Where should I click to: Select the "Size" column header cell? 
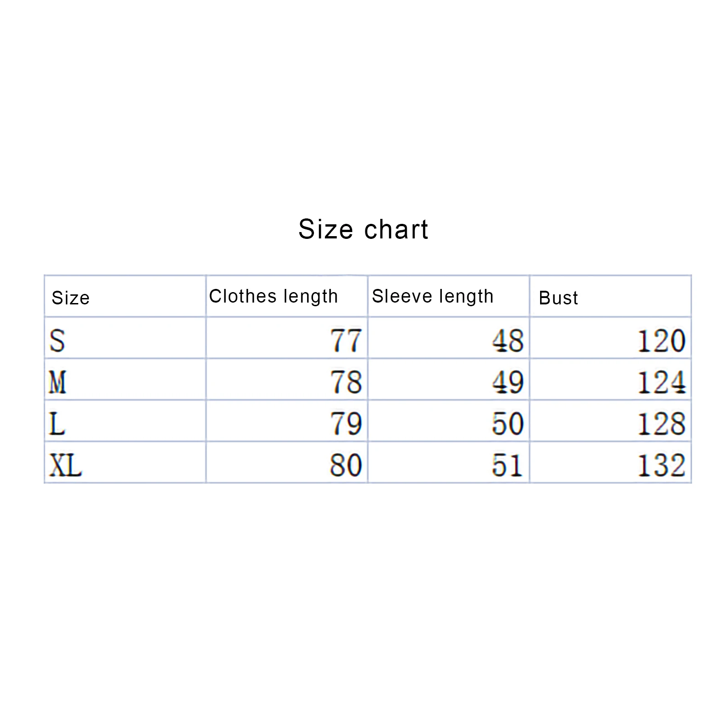(x=71, y=298)
